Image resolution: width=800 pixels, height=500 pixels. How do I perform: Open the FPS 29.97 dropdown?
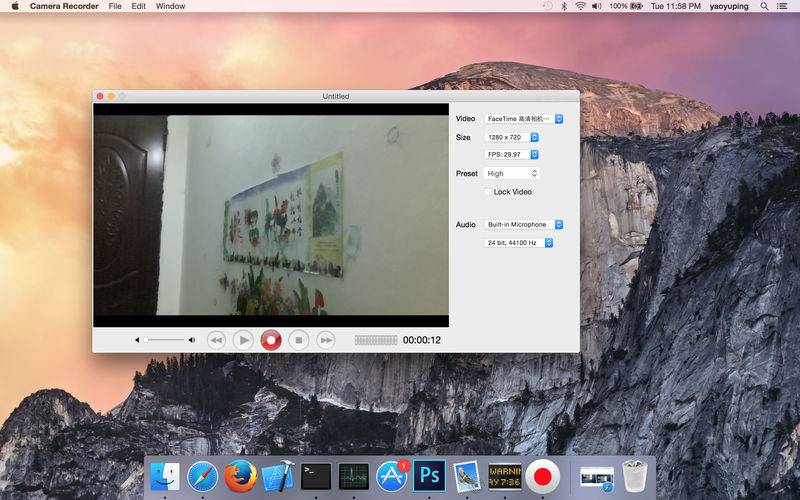pyautogui.click(x=511, y=155)
